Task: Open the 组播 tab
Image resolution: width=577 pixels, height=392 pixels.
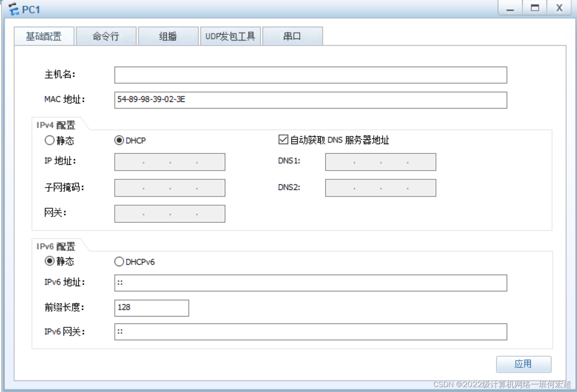Action: tap(168, 36)
